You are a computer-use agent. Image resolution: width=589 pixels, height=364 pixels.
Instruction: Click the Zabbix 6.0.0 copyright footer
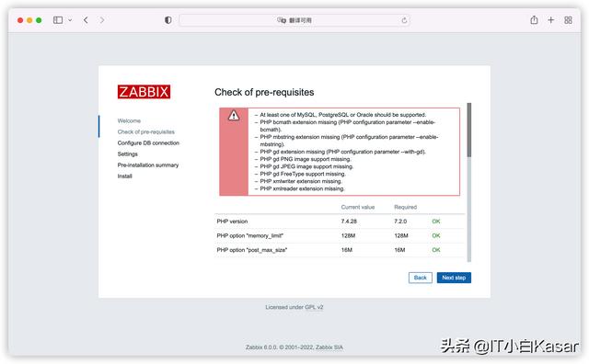coord(294,347)
